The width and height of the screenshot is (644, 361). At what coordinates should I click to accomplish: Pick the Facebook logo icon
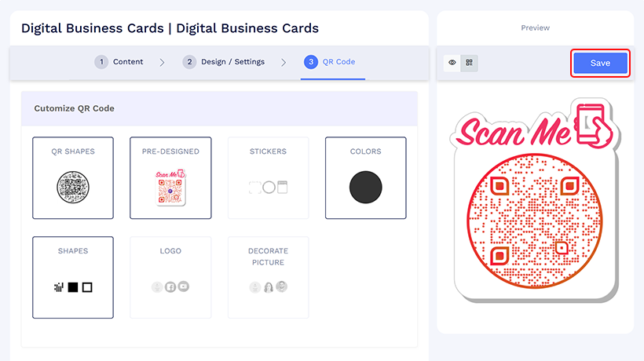pyautogui.click(x=170, y=286)
